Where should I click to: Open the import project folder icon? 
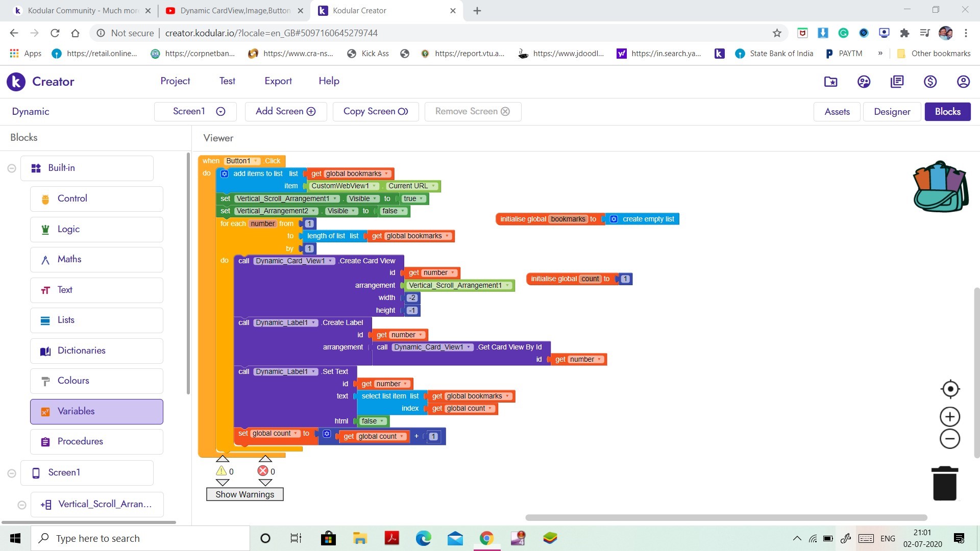830,82
